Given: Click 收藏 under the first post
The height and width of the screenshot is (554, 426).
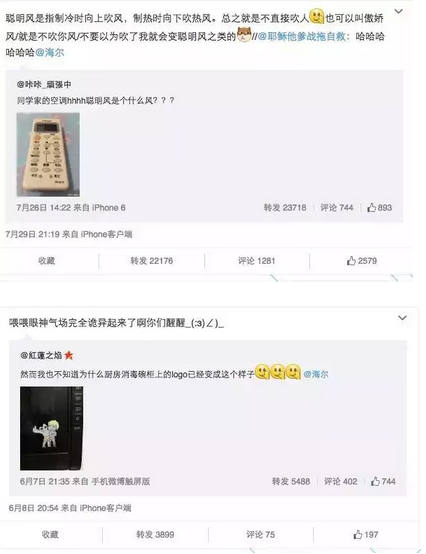Looking at the screenshot, I should pyautogui.click(x=47, y=261).
